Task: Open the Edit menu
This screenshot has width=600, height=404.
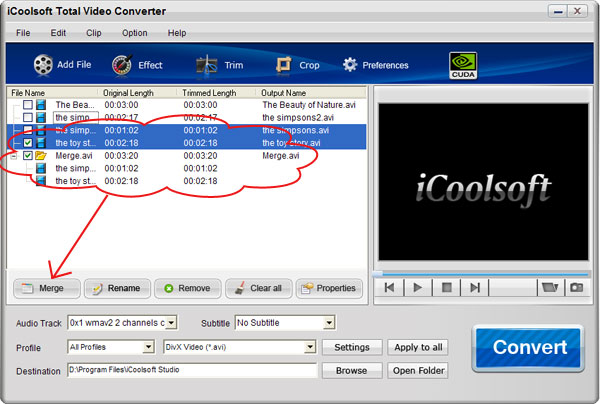Action: point(58,33)
